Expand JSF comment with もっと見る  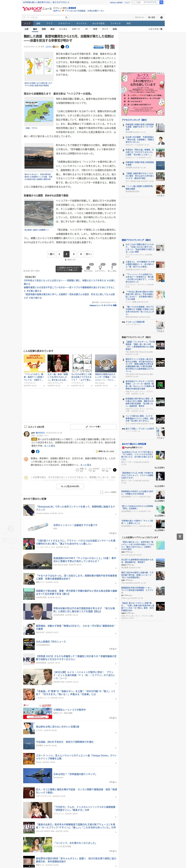[50, 446]
